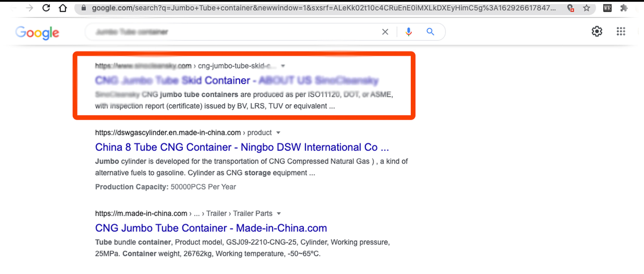Go to the Google homepage logo
644x274 pixels.
click(37, 33)
